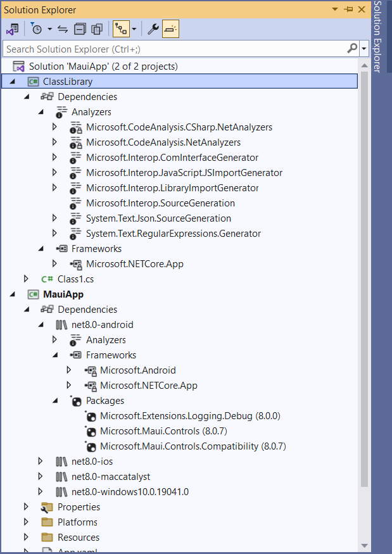Select Microsoft.Extensions.Logging.Debug (8.0.0) package
Screen dimensions: 392x554
tap(190, 416)
